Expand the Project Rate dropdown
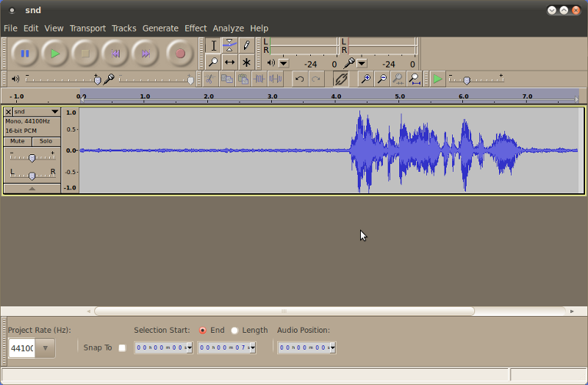This screenshot has height=385, width=588. [x=46, y=348]
